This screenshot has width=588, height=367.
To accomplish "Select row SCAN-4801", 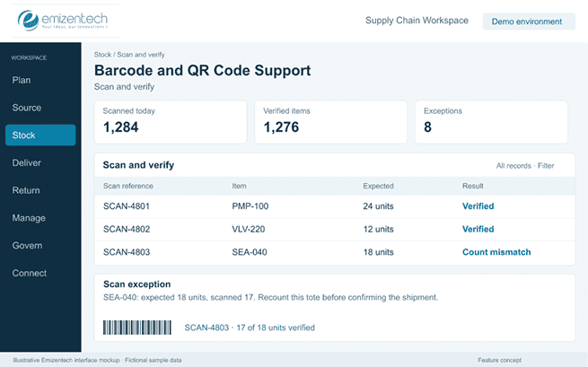I will (x=335, y=206).
